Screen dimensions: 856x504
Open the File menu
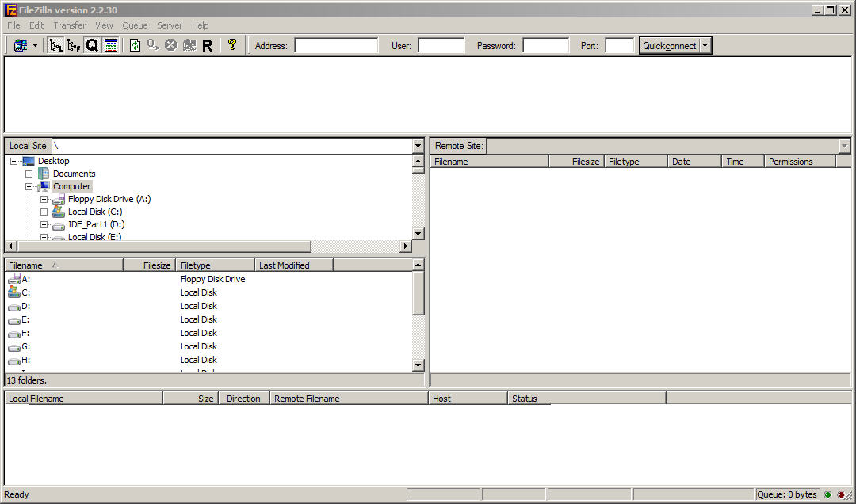pyautogui.click(x=13, y=25)
